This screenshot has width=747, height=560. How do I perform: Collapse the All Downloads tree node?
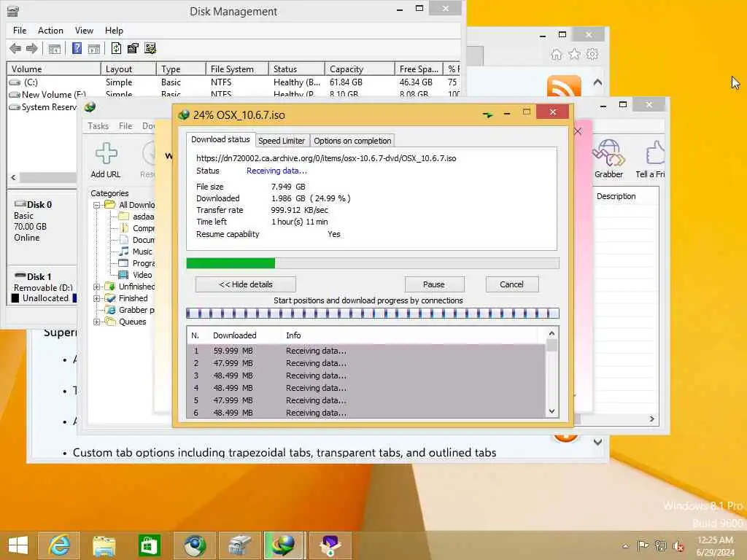click(x=96, y=205)
